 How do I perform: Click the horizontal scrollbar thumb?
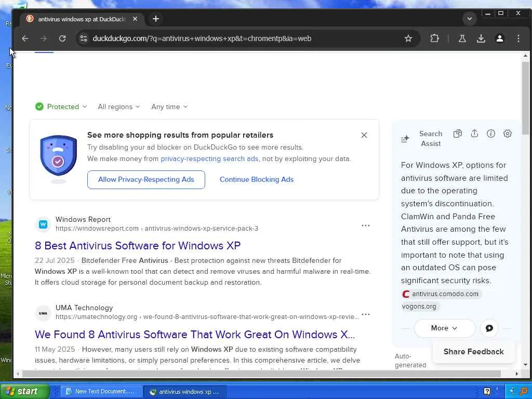[x=261, y=374]
